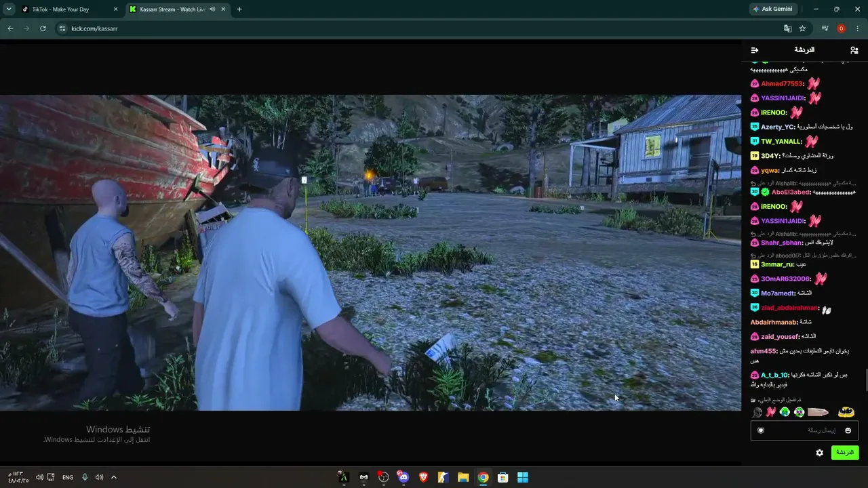The height and width of the screenshot is (488, 868).
Task: Select the Kassarr Stream tab
Action: 178,9
